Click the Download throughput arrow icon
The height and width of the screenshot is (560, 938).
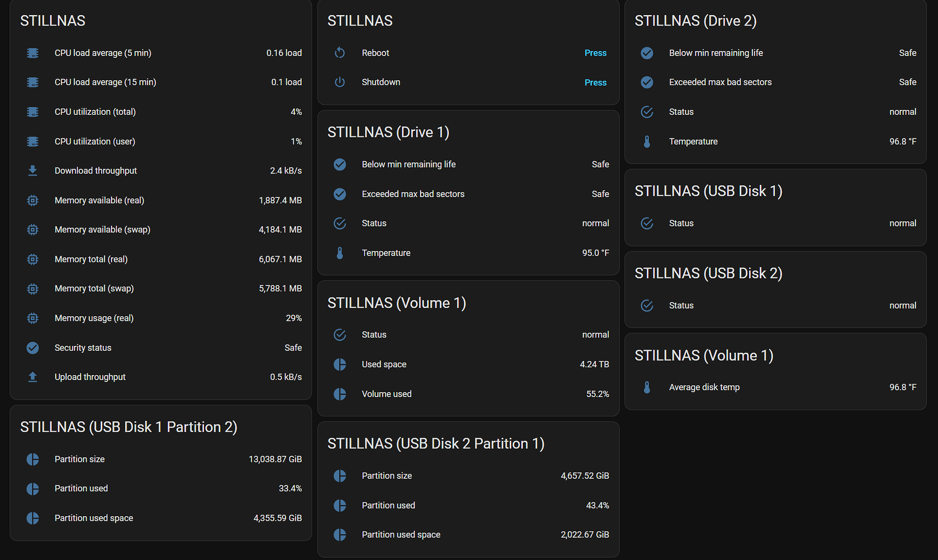[x=32, y=171]
